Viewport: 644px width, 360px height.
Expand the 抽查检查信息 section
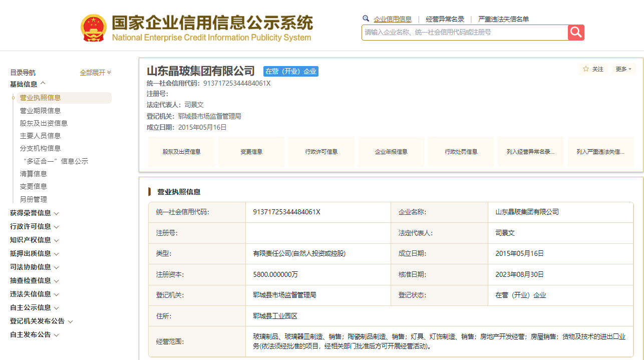tap(35, 280)
